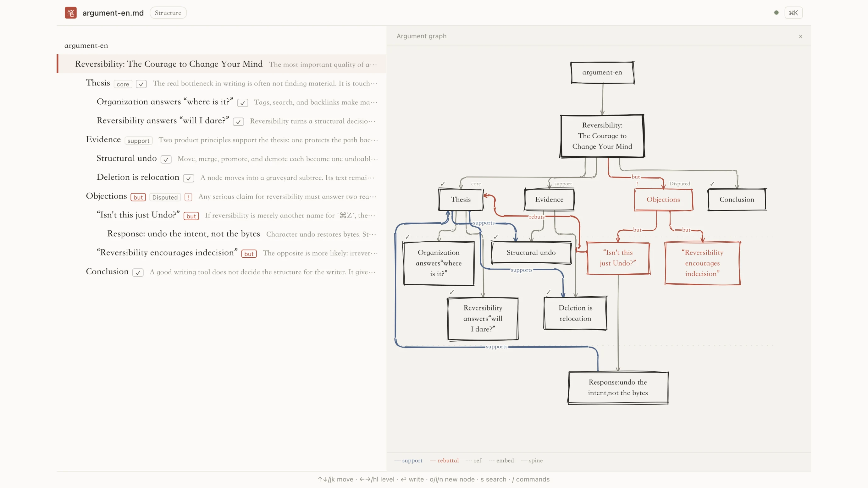Toggle the Thesis row checkmark box
Screen dimensions: 868x488
pos(141,84)
